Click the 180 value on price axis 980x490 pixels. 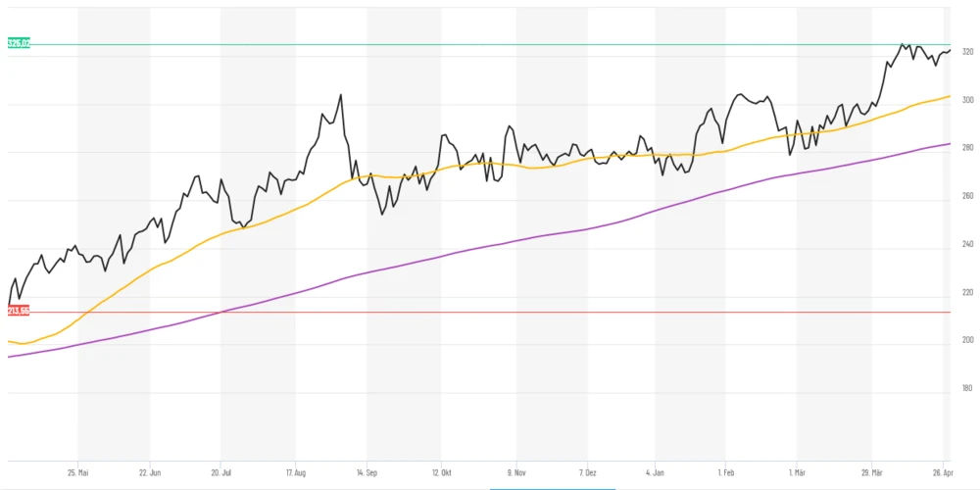(x=966, y=388)
